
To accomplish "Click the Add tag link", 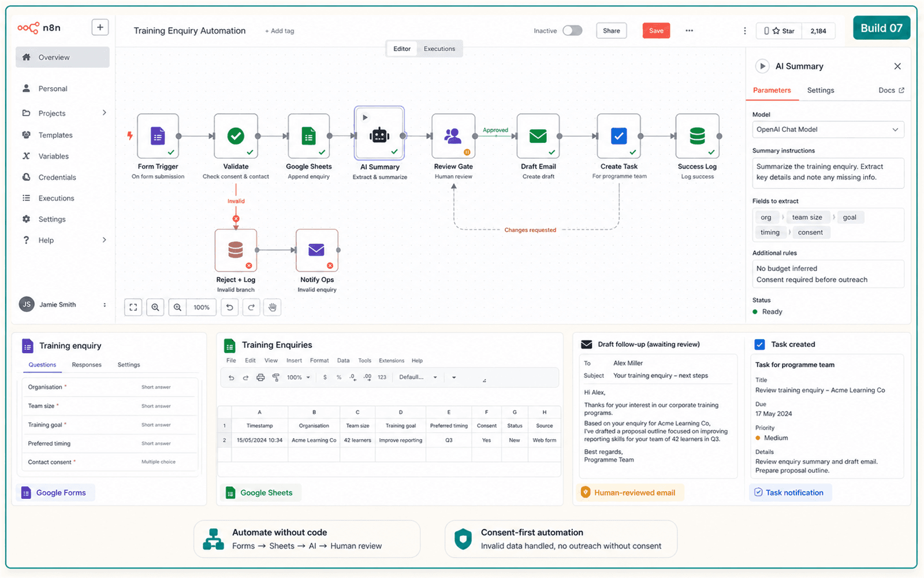I will 280,31.
